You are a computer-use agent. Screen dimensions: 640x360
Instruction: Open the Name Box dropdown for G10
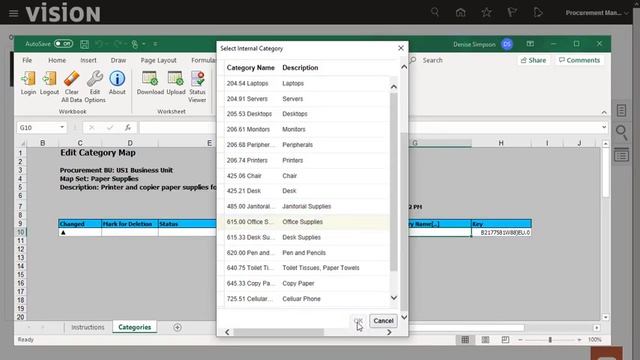click(62, 127)
